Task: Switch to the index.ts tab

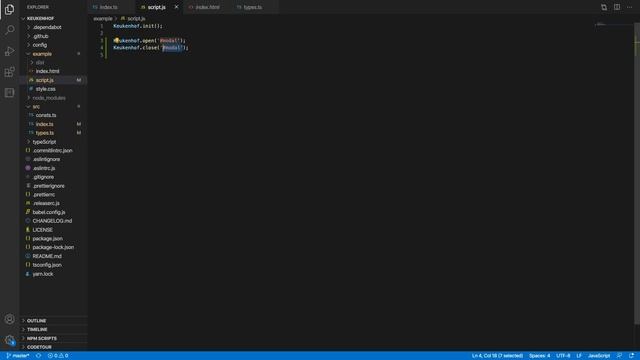Action: (x=109, y=7)
